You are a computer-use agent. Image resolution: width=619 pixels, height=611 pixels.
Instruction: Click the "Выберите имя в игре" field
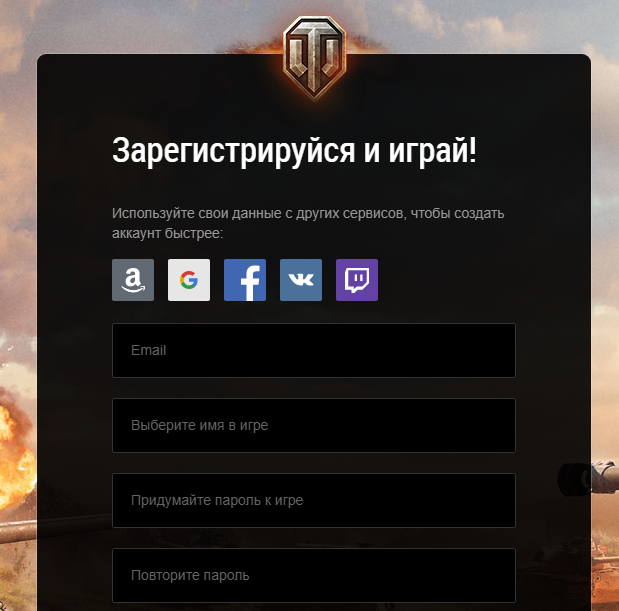(x=314, y=425)
